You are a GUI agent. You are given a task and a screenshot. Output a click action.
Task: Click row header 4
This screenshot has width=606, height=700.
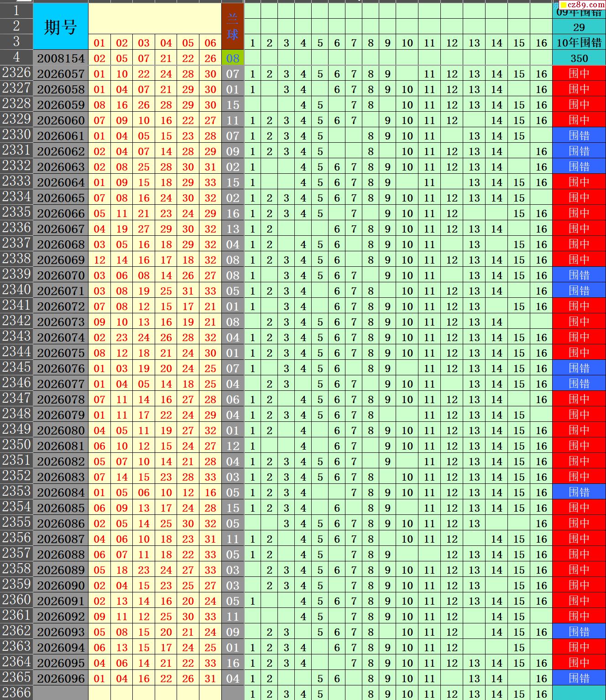coord(16,57)
